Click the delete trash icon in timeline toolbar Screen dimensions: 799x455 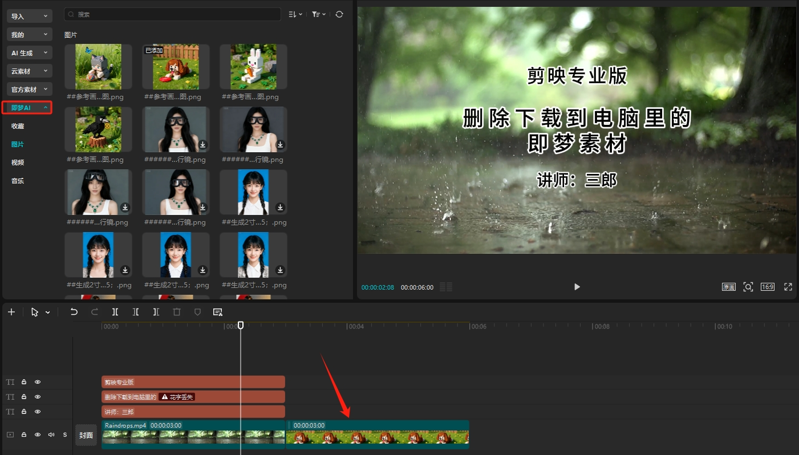(177, 312)
